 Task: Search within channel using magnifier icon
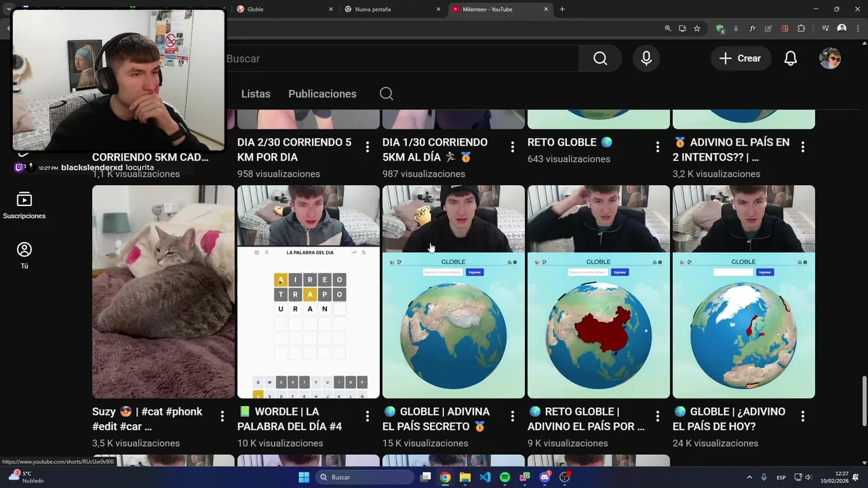pyautogui.click(x=387, y=94)
